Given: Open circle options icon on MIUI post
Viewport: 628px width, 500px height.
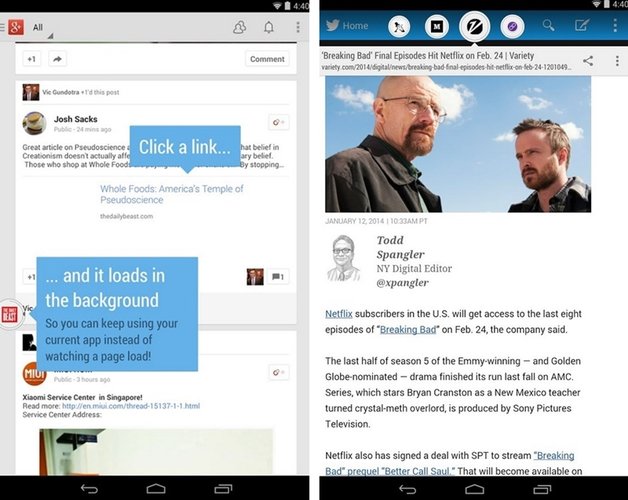Looking at the screenshot, I should 278,372.
